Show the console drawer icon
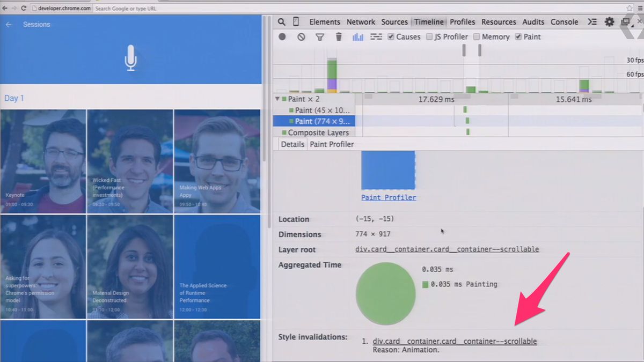The height and width of the screenshot is (362, 644). tap(592, 22)
